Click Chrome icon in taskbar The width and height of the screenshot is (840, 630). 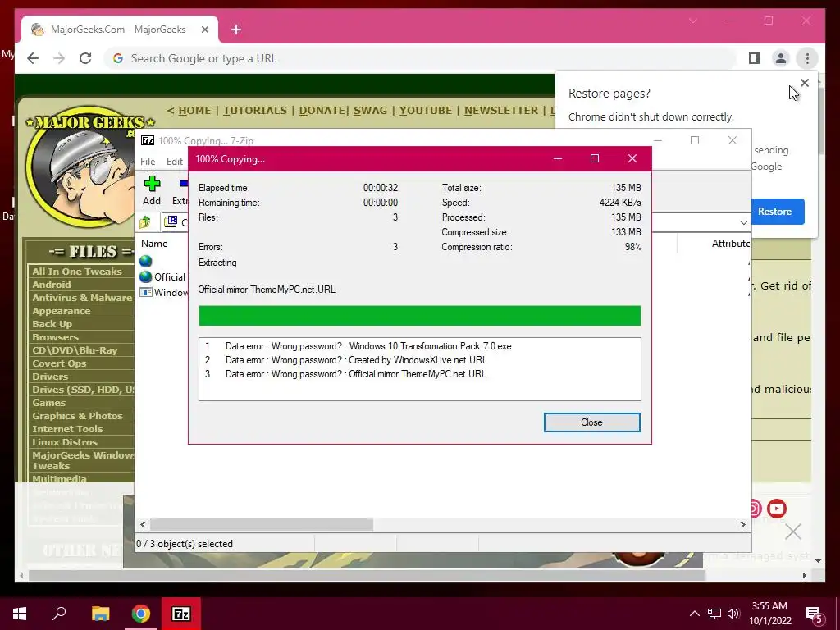[x=141, y=614]
